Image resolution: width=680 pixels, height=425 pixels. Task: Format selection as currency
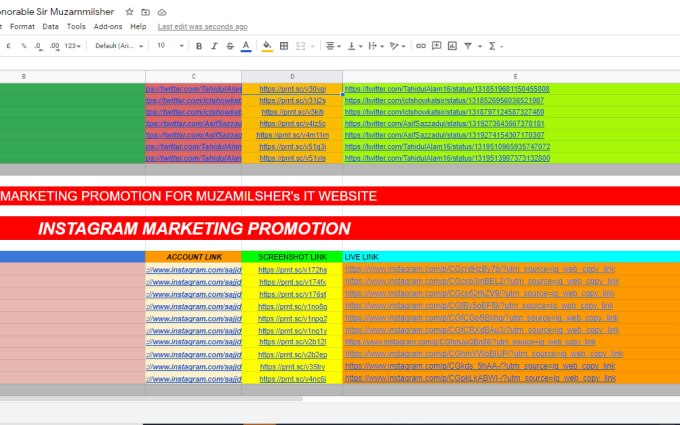pos(8,46)
